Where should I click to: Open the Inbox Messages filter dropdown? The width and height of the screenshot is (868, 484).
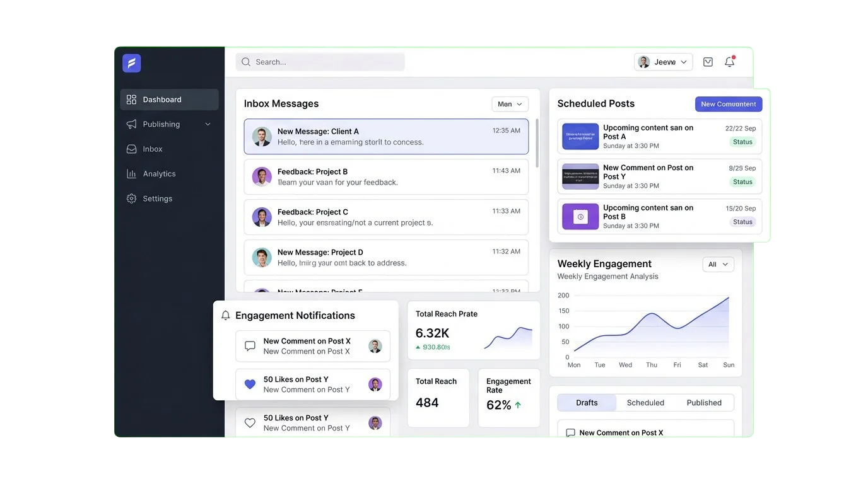pyautogui.click(x=510, y=104)
